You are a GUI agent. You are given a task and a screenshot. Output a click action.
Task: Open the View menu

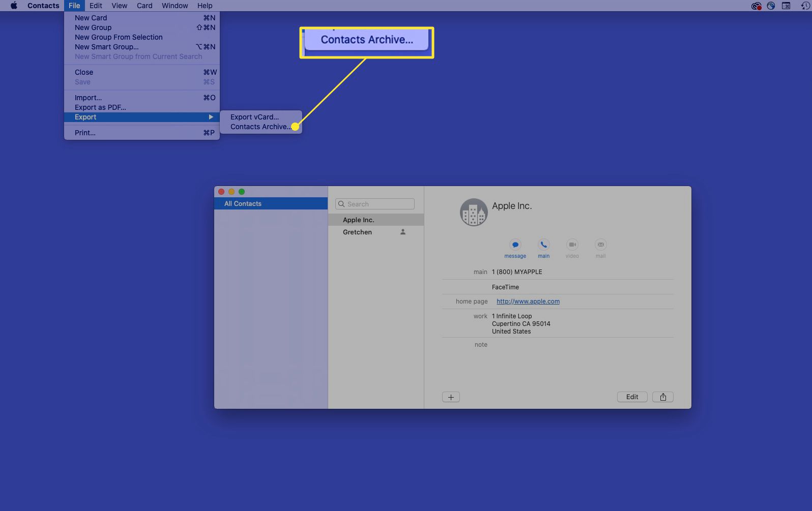click(x=119, y=6)
